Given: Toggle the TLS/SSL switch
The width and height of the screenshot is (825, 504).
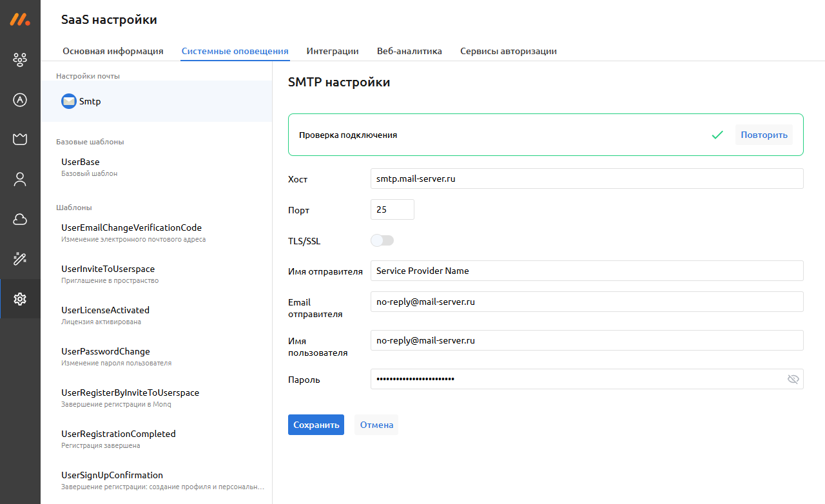Looking at the screenshot, I should pos(382,240).
